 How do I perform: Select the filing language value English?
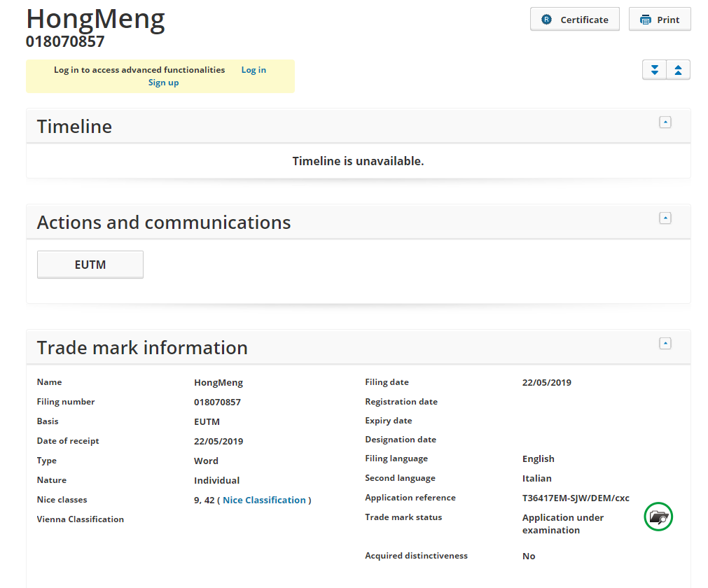[x=539, y=459]
